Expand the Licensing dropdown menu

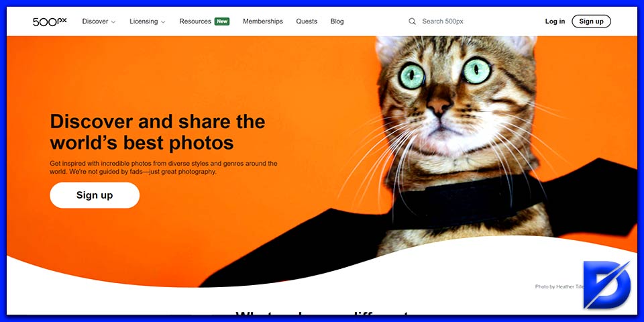[x=148, y=21]
